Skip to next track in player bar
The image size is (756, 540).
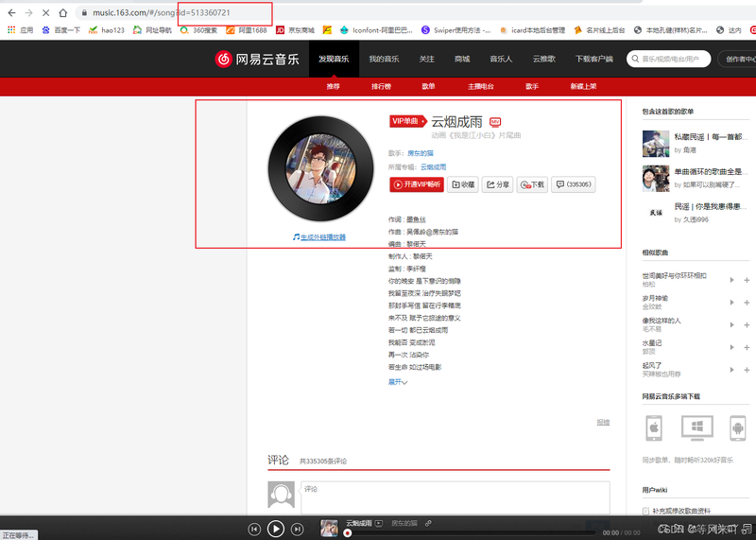[x=298, y=529]
